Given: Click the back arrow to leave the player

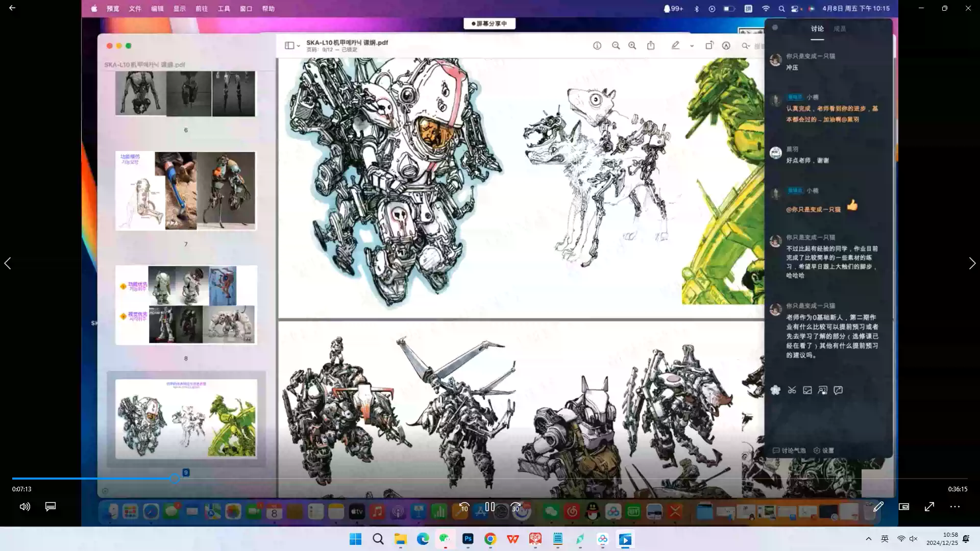Looking at the screenshot, I should coord(12,8).
